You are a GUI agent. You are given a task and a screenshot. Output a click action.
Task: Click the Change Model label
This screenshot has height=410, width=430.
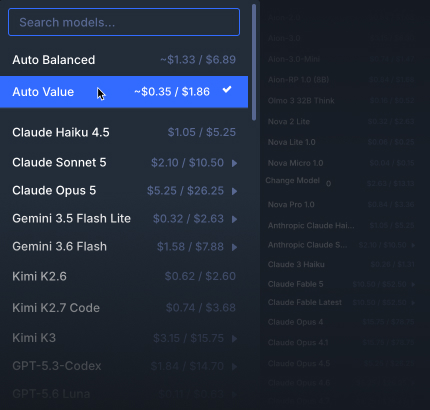(x=293, y=180)
